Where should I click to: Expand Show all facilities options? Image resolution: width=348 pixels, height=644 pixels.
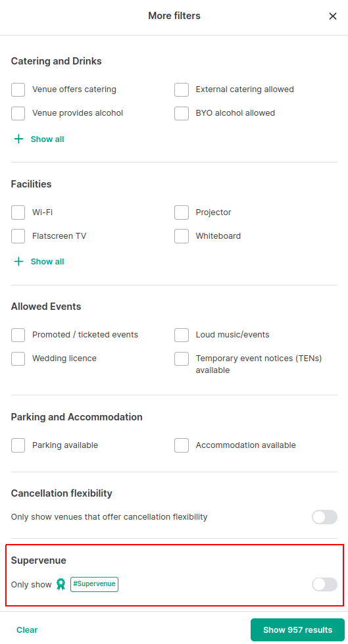tap(47, 262)
